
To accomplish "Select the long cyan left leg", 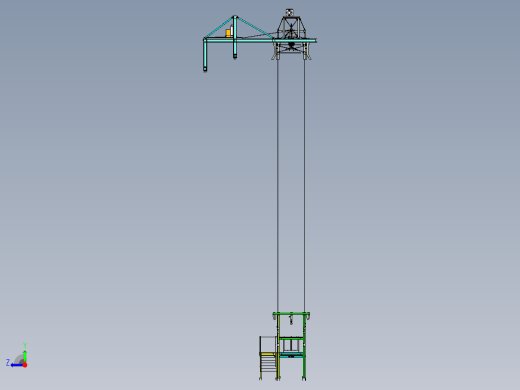I will coord(205,55).
